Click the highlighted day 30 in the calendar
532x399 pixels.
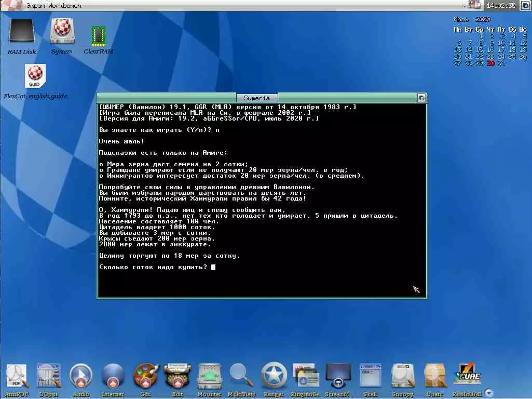click(490, 63)
